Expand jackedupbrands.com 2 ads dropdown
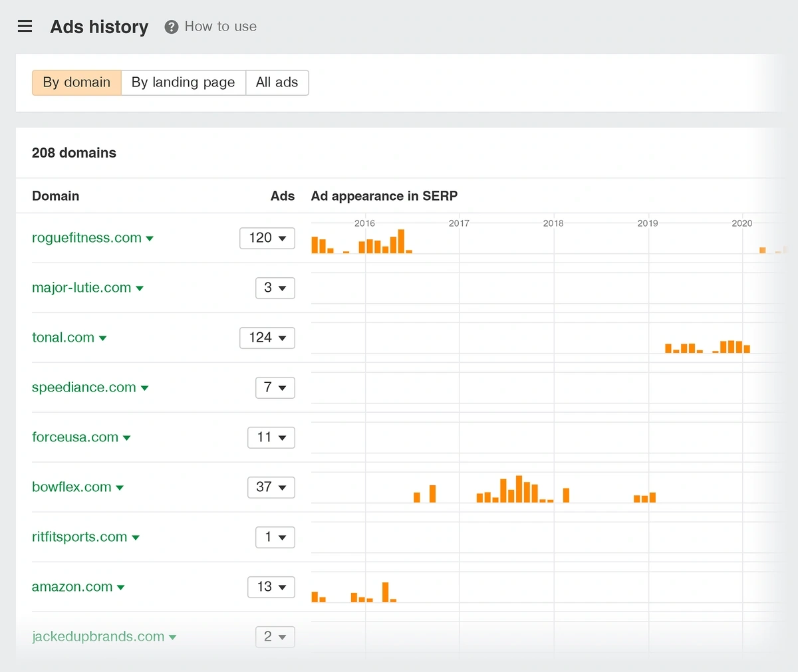Viewport: 798px width, 672px height. point(275,637)
